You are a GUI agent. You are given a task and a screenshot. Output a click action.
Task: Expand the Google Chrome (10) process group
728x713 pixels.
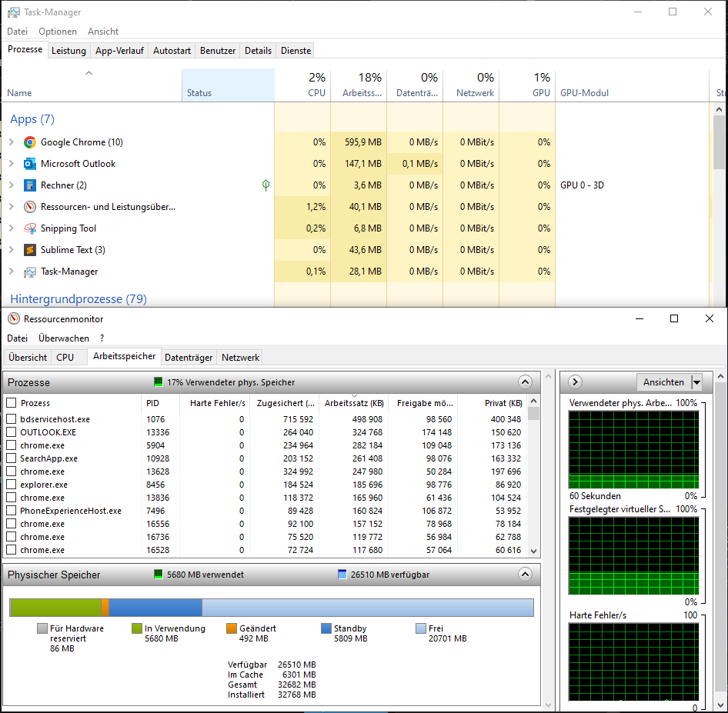point(12,142)
